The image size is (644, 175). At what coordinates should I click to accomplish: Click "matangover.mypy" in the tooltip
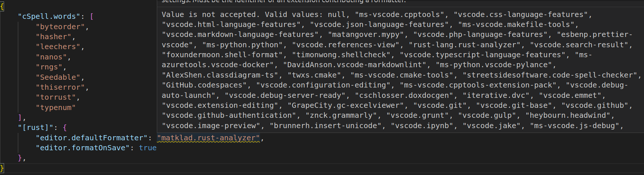(x=366, y=35)
